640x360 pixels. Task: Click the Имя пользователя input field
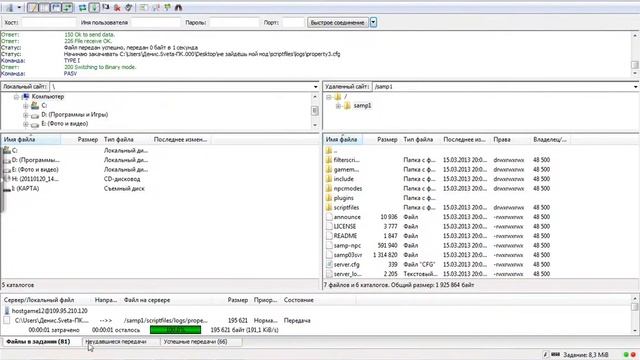click(156, 22)
